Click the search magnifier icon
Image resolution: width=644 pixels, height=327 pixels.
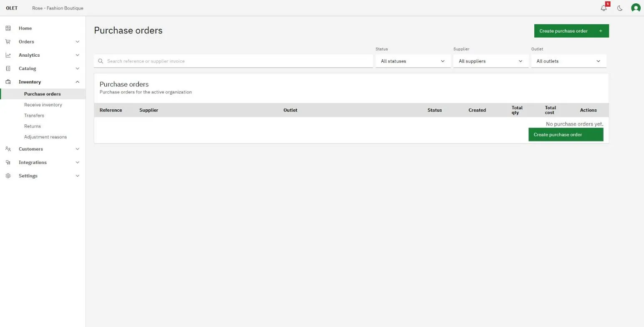[101, 61]
